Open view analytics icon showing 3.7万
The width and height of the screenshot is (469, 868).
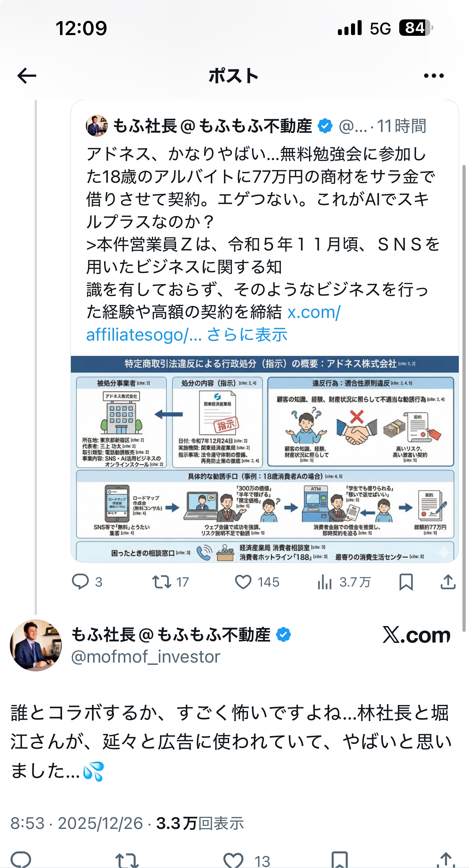pos(325,582)
